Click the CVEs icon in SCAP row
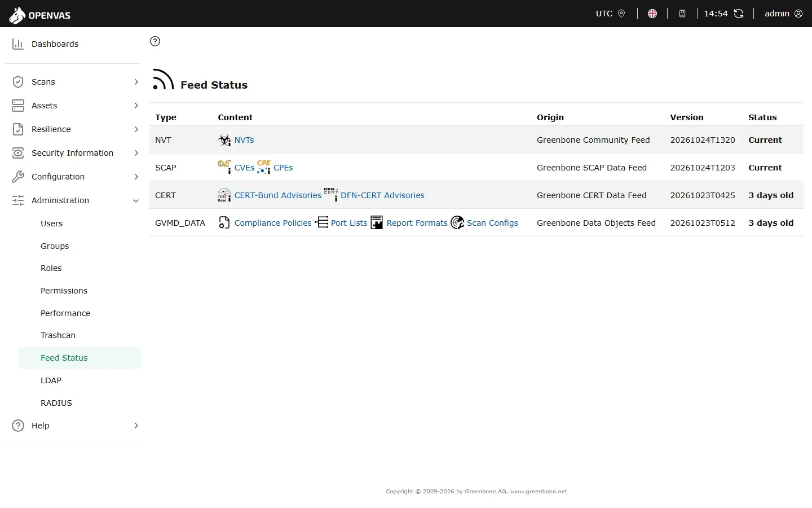This screenshot has width=812, height=508. [x=224, y=167]
